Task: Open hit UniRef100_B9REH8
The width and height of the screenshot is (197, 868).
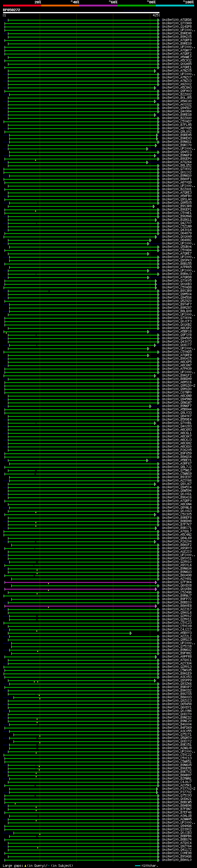Action: [x=177, y=33]
